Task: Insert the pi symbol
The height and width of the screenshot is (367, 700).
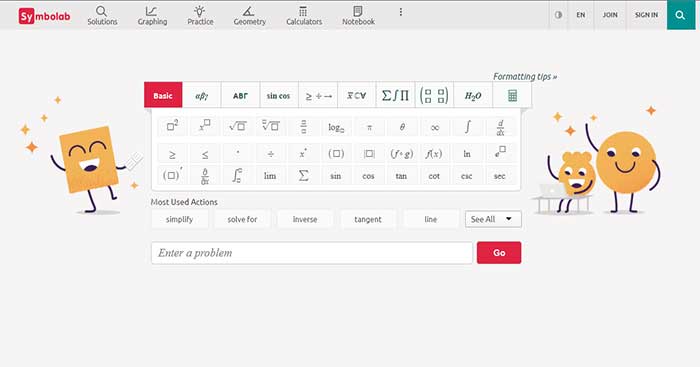Action: (x=369, y=127)
